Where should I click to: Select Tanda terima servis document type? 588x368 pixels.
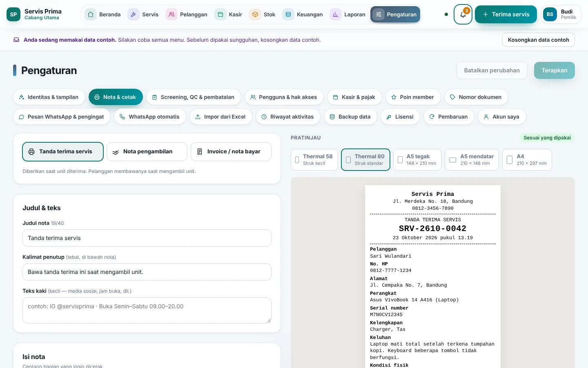[63, 152]
